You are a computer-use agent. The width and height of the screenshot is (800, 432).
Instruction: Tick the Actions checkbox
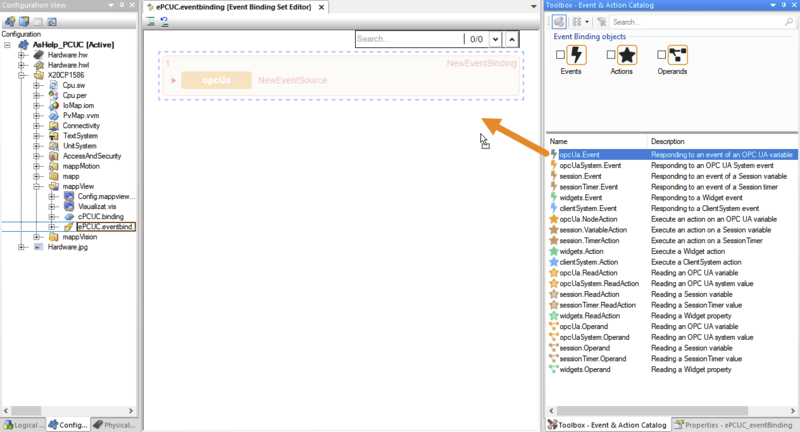(x=611, y=55)
